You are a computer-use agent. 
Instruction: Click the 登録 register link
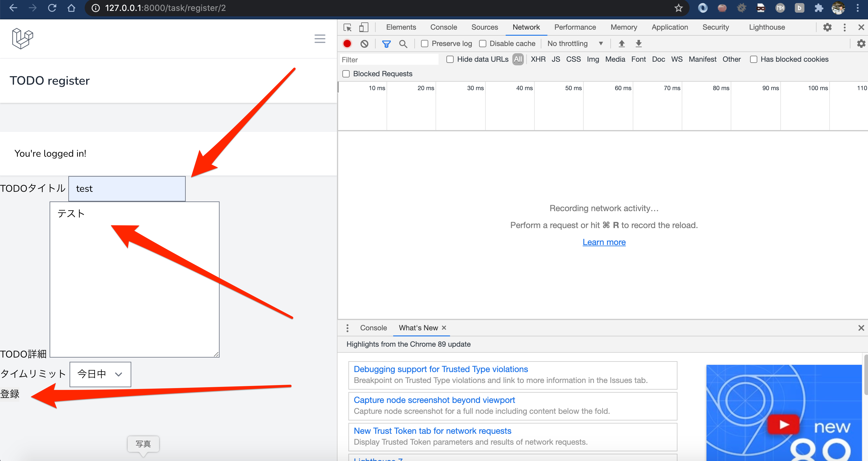coord(10,394)
